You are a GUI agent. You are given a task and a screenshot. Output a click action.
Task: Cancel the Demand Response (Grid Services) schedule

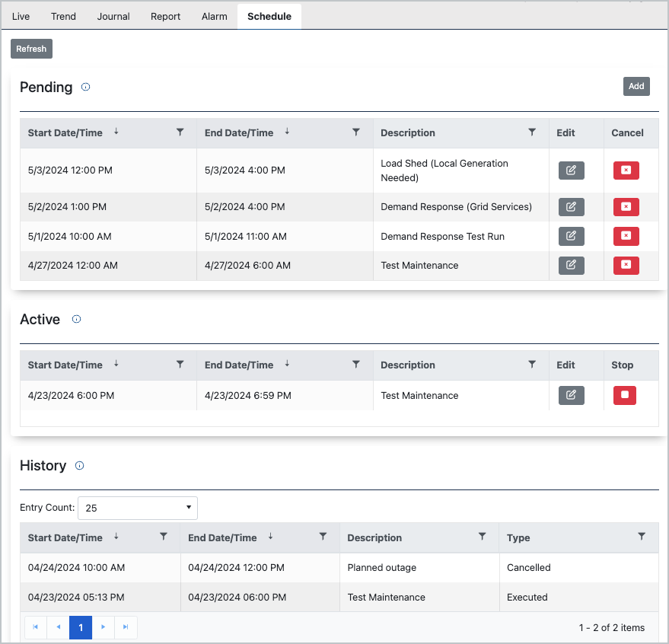626,207
